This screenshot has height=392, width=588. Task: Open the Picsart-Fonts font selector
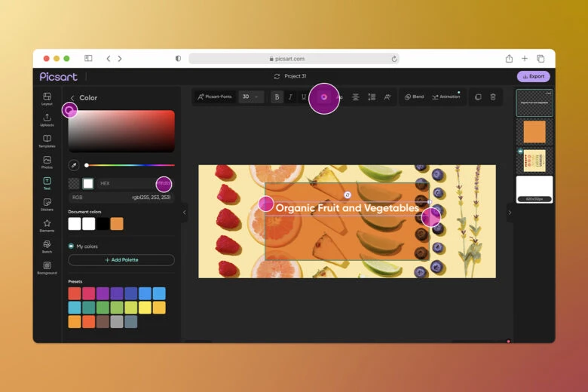(215, 96)
